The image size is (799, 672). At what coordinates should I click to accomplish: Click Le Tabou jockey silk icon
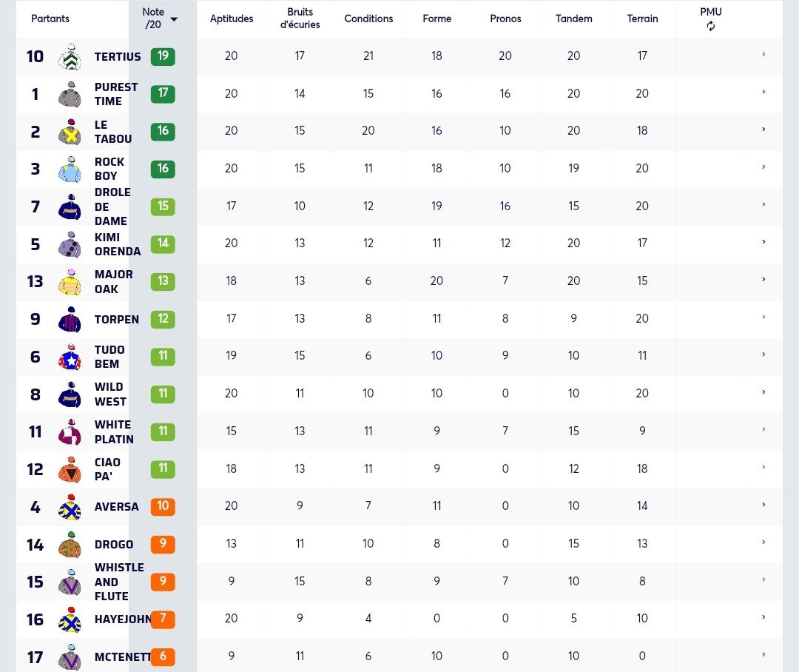point(70,132)
